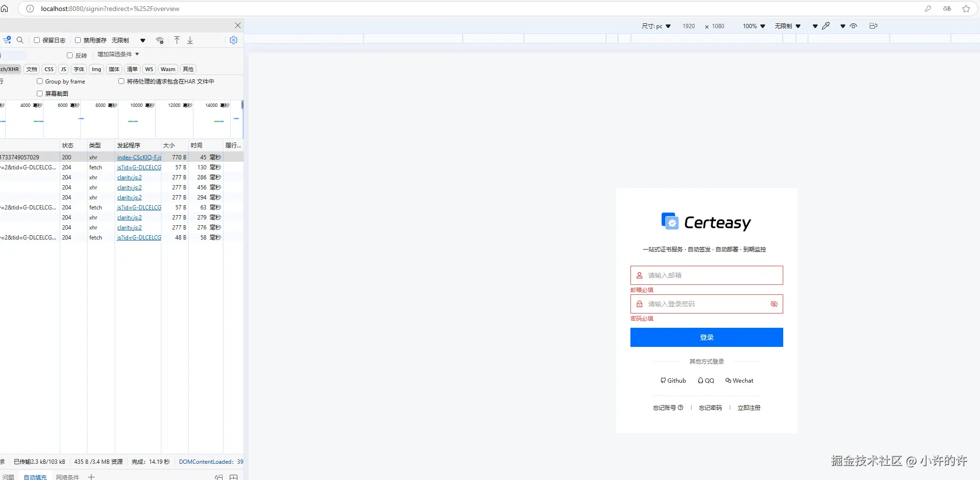Click the device height field showing 1080

[x=718, y=26]
